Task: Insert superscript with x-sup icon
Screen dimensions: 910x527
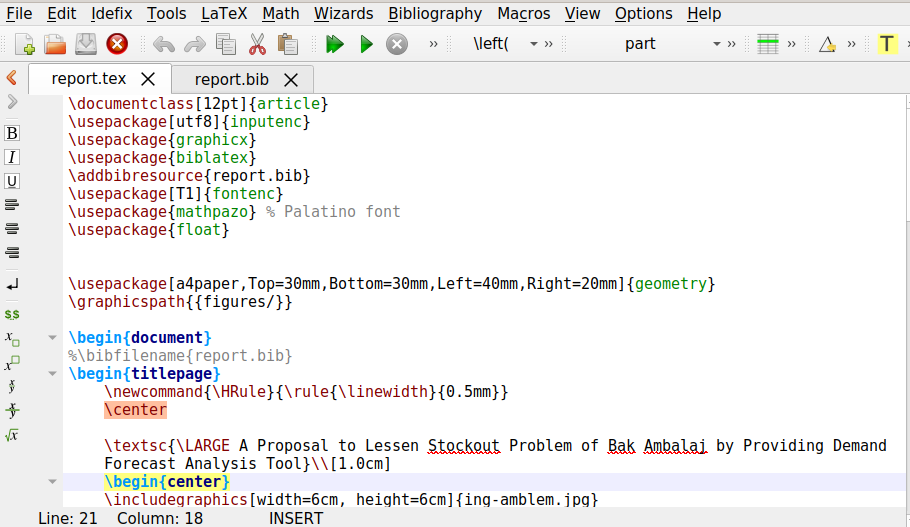Action: (12, 363)
